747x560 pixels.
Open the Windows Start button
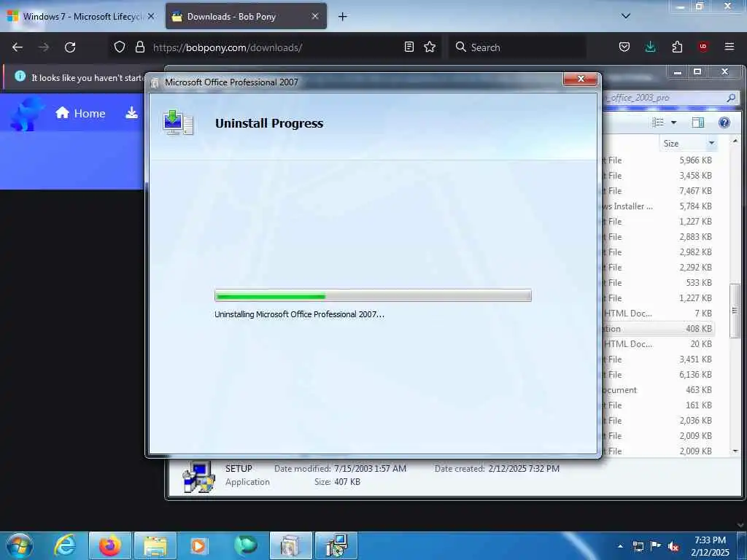point(19,545)
